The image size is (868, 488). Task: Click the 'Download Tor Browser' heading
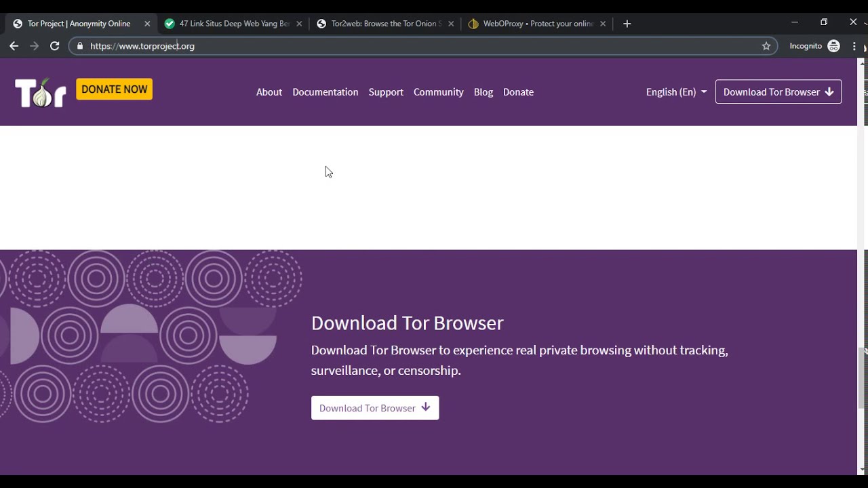pyautogui.click(x=407, y=323)
